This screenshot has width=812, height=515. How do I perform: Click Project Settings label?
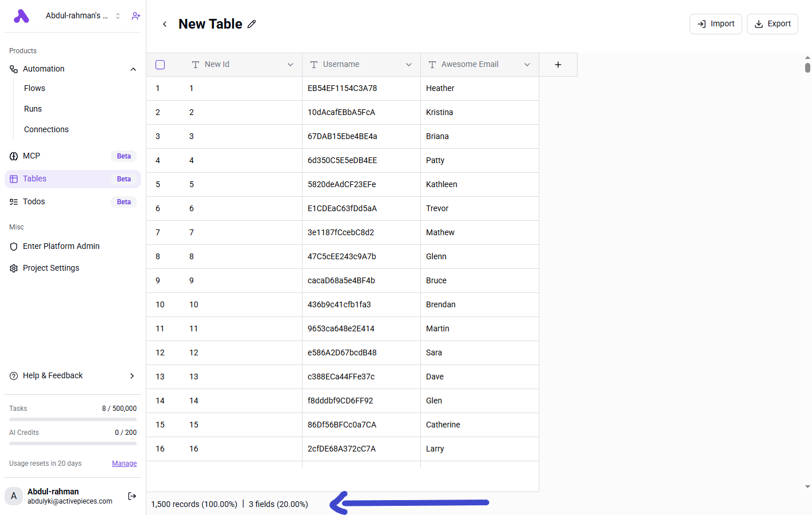pyautogui.click(x=51, y=268)
